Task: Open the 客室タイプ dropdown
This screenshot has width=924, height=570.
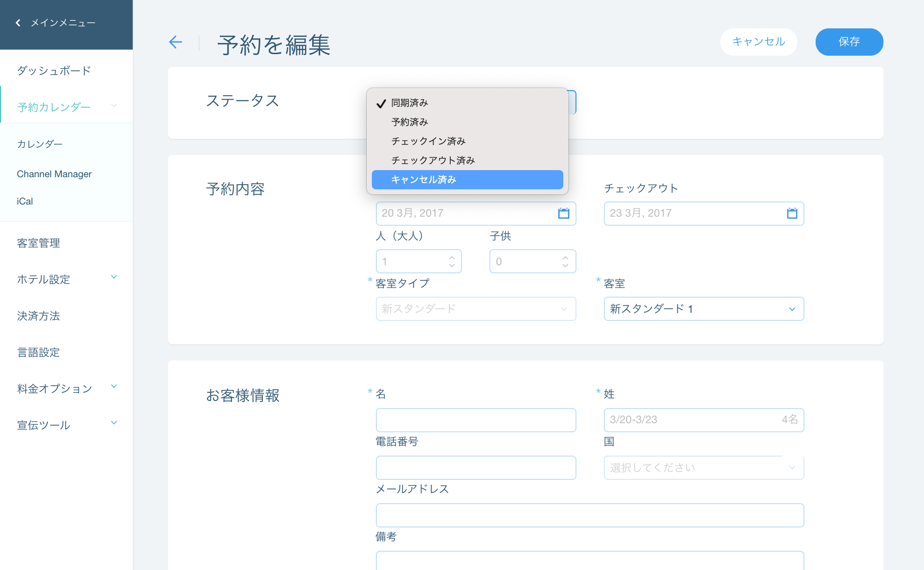Action: (476, 309)
